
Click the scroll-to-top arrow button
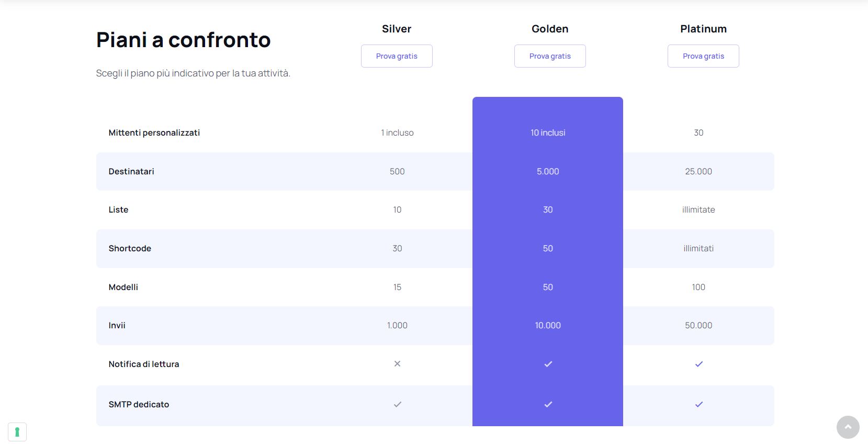(848, 427)
